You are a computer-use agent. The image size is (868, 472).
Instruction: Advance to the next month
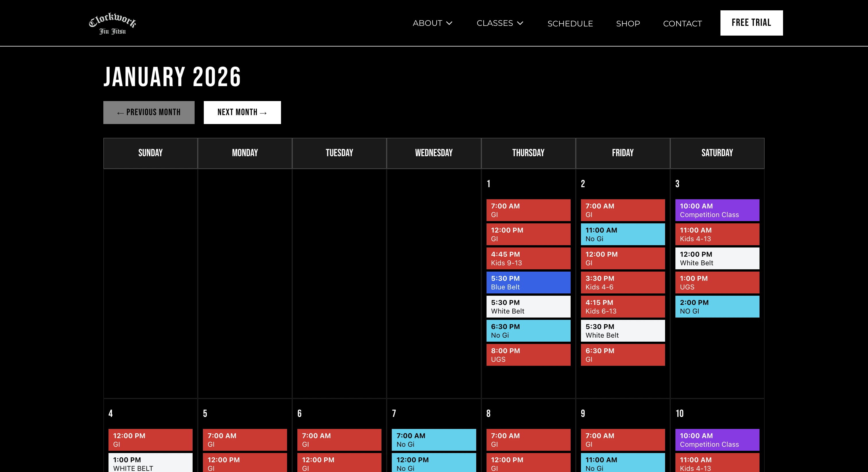point(242,112)
